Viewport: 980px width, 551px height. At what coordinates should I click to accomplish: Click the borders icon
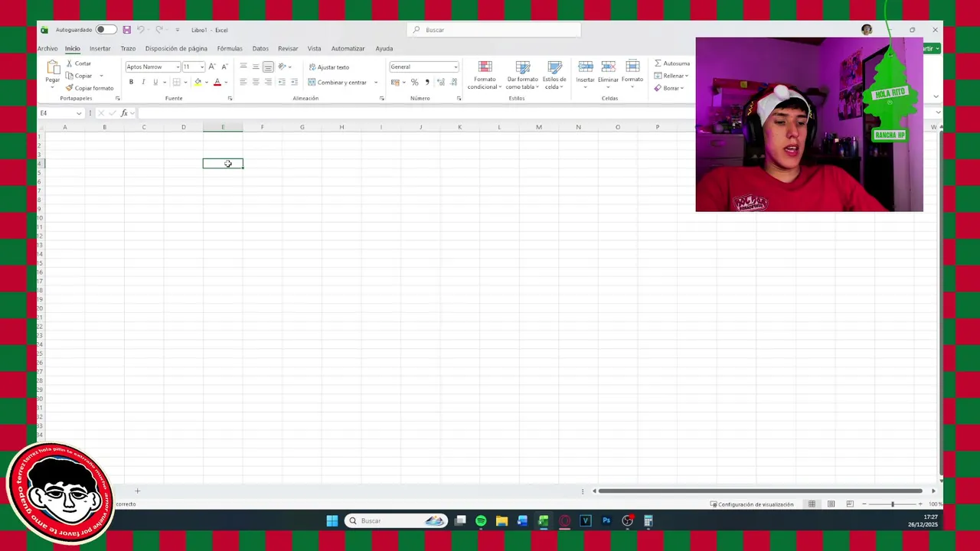coord(177,82)
